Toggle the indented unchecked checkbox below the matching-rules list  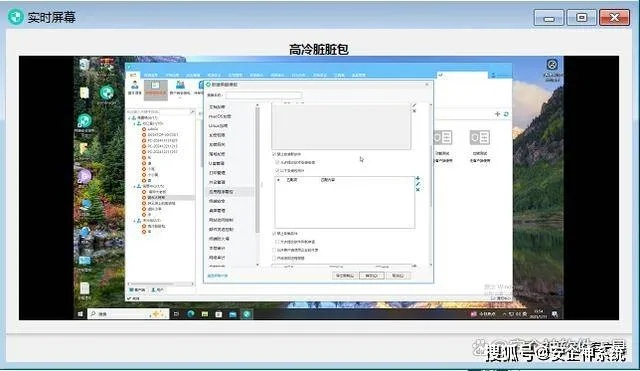[278, 242]
